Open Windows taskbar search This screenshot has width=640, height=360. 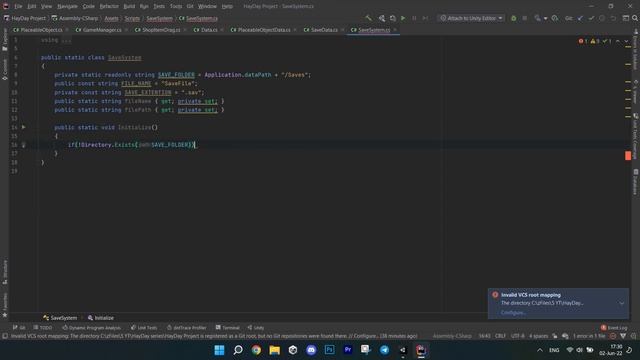point(238,350)
